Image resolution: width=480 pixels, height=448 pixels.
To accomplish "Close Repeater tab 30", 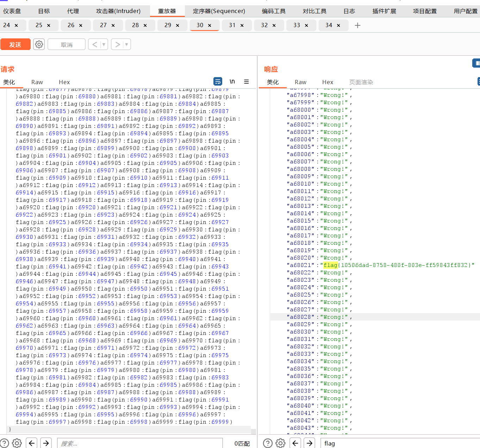I will 210,25.
